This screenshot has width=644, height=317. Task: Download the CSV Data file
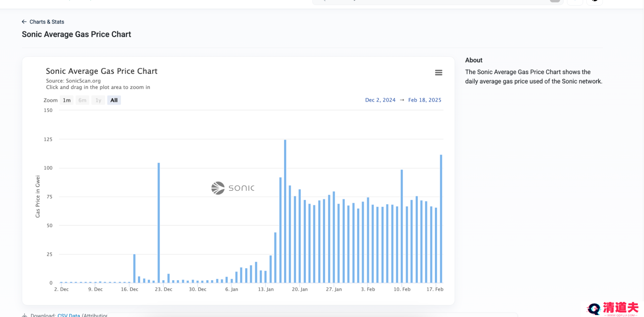(x=69, y=315)
